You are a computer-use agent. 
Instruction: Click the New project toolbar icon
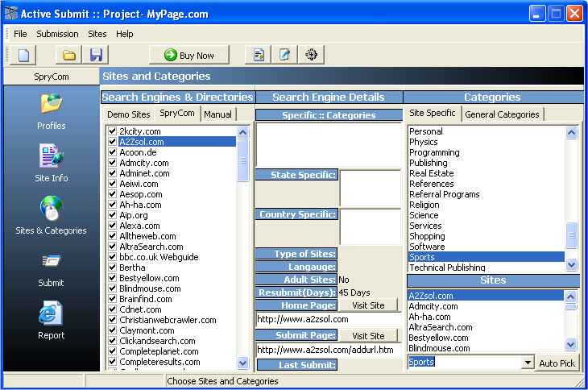[x=23, y=55]
